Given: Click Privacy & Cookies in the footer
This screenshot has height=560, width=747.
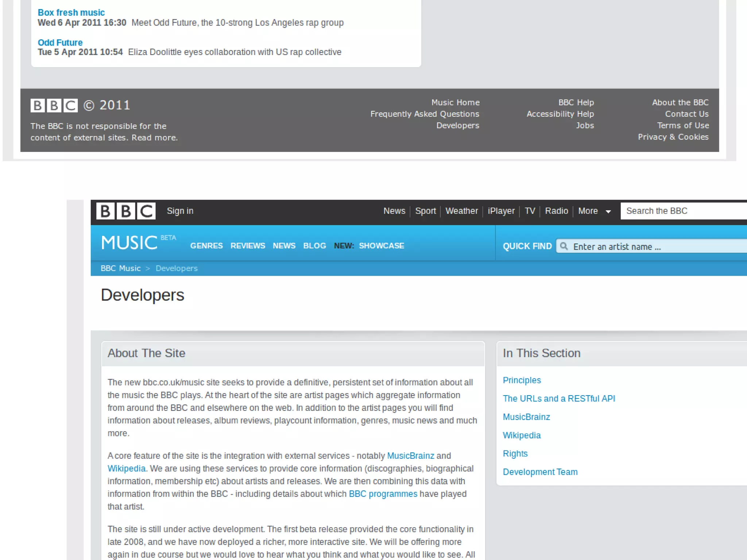Looking at the screenshot, I should [673, 137].
